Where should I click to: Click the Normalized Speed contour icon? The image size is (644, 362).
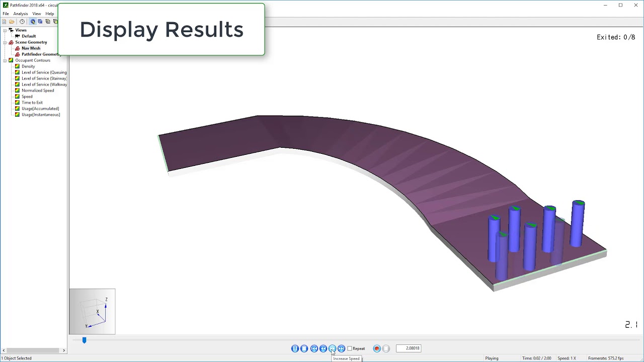(18, 90)
